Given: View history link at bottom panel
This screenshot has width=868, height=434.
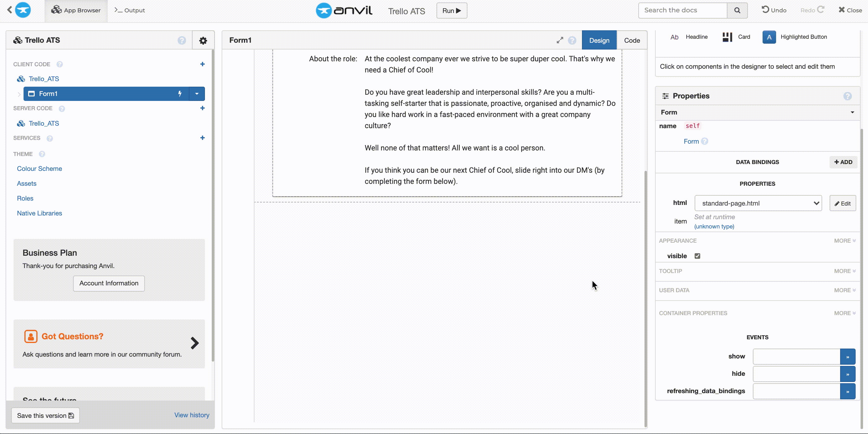Looking at the screenshot, I should (x=192, y=414).
